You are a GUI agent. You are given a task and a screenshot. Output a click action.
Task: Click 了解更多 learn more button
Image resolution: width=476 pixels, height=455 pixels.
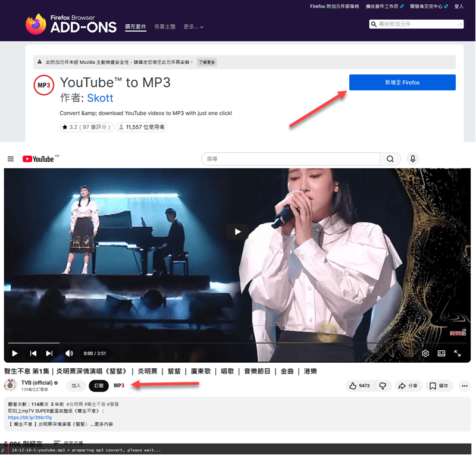click(x=206, y=62)
